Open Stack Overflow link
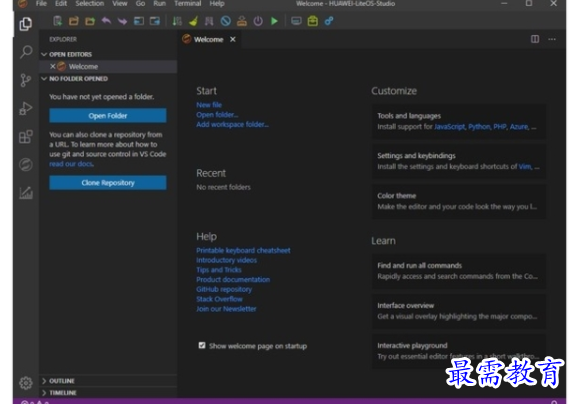 (x=219, y=299)
